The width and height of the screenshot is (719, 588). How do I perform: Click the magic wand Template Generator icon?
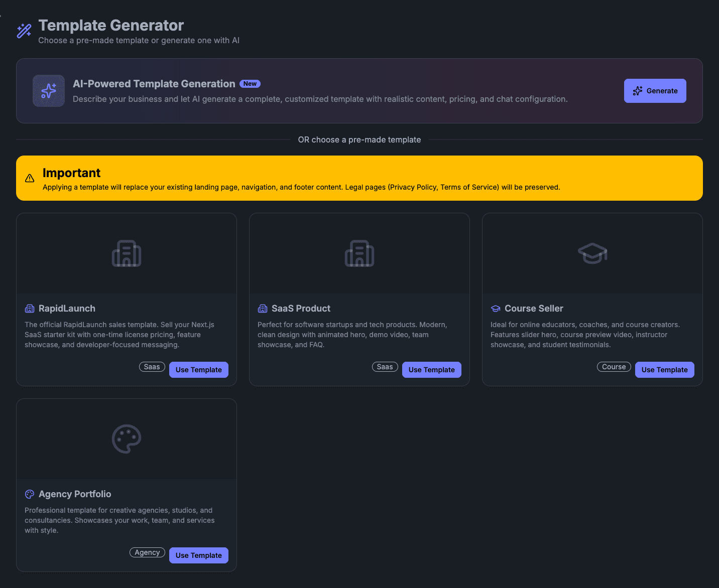click(x=24, y=30)
